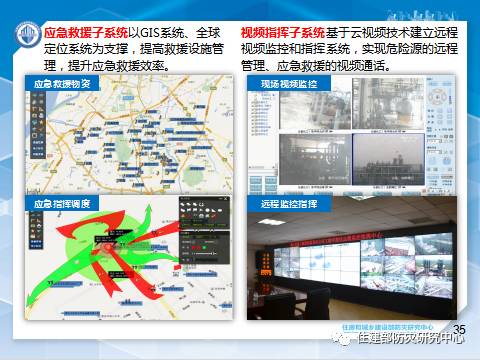Select the 远程监控指挥 label tab
480x360 pixels.
click(289, 203)
